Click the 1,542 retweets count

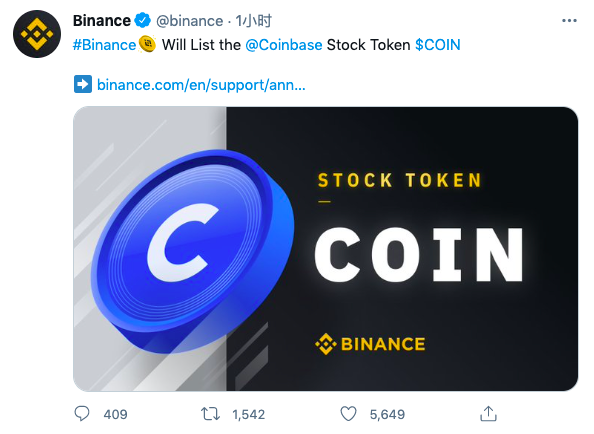tap(249, 414)
